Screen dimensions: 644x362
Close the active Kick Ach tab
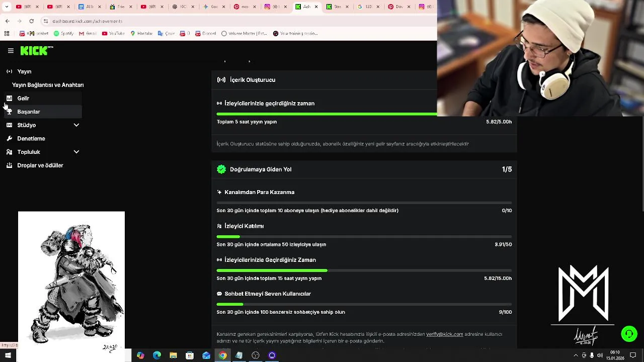[317, 7]
